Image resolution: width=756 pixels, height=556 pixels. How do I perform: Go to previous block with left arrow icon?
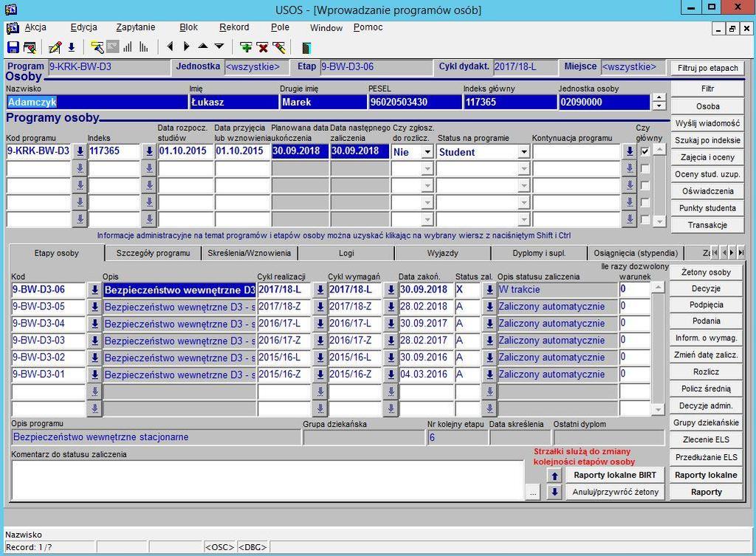(x=170, y=47)
